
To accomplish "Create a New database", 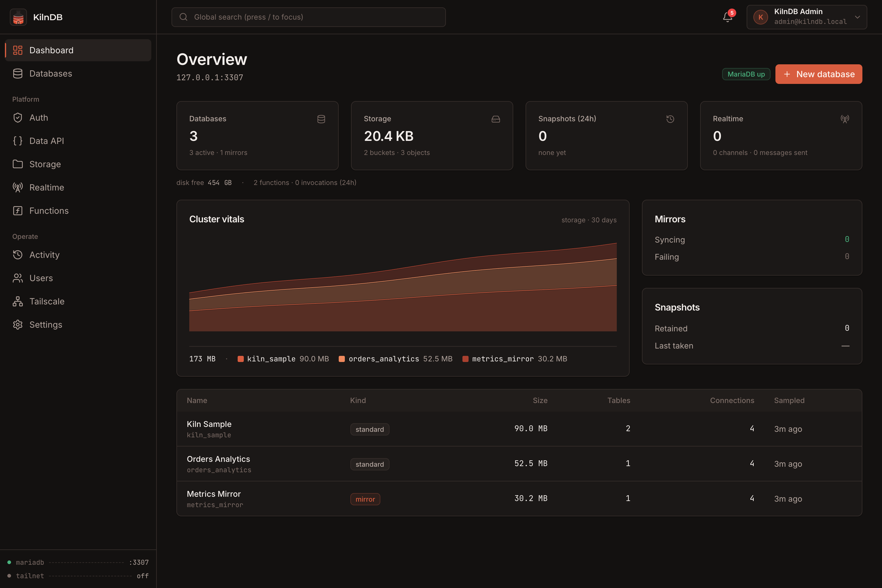I will click(819, 74).
